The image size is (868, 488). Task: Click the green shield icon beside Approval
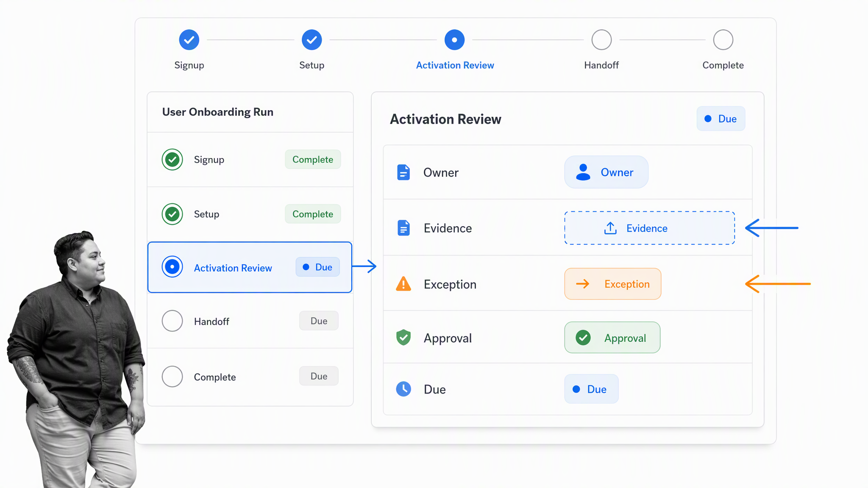pyautogui.click(x=403, y=338)
